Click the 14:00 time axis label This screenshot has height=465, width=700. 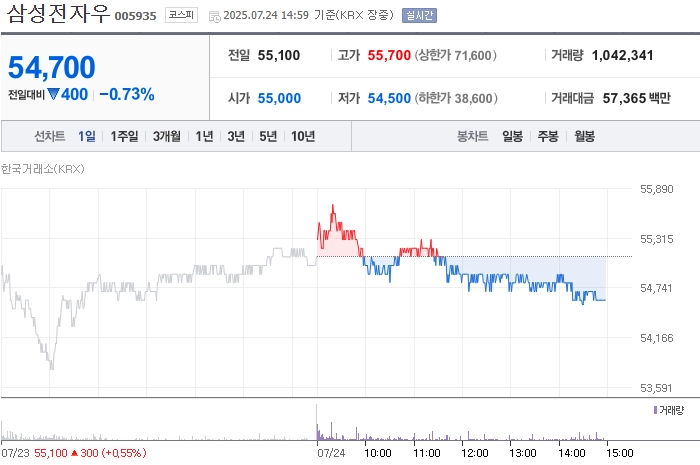pos(571,453)
